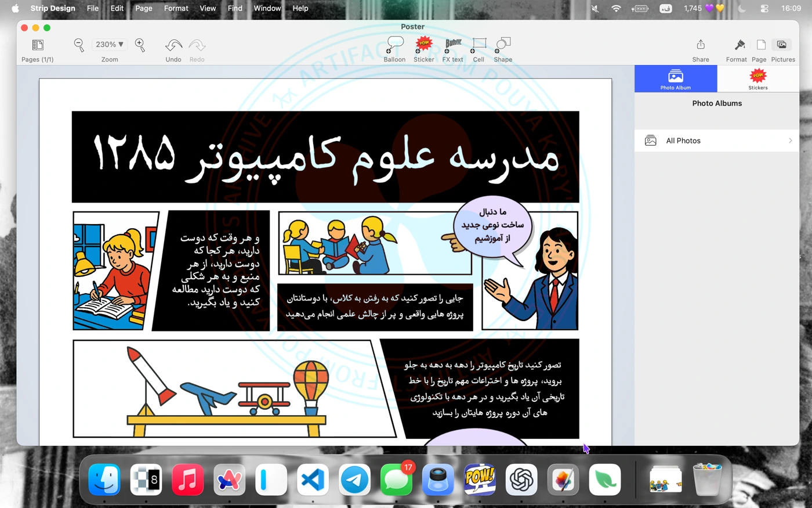Toggle the Pages sidebar panel
This screenshot has height=508, width=812.
pyautogui.click(x=38, y=45)
